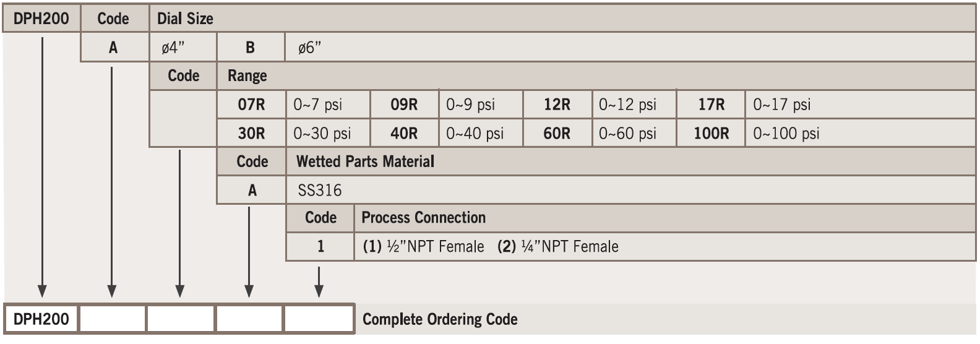Click the 07R range code cell
The height and width of the screenshot is (344, 980).
tap(251, 105)
